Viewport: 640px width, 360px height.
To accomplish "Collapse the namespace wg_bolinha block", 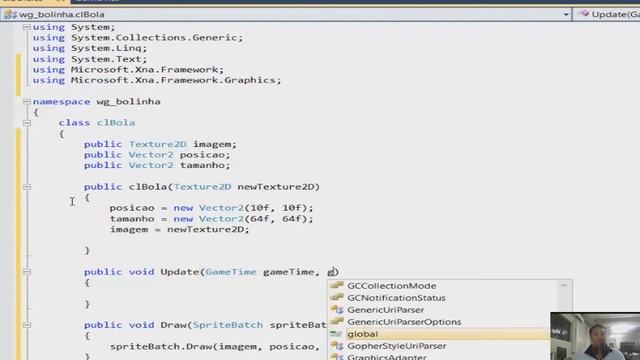I will (x=27, y=101).
